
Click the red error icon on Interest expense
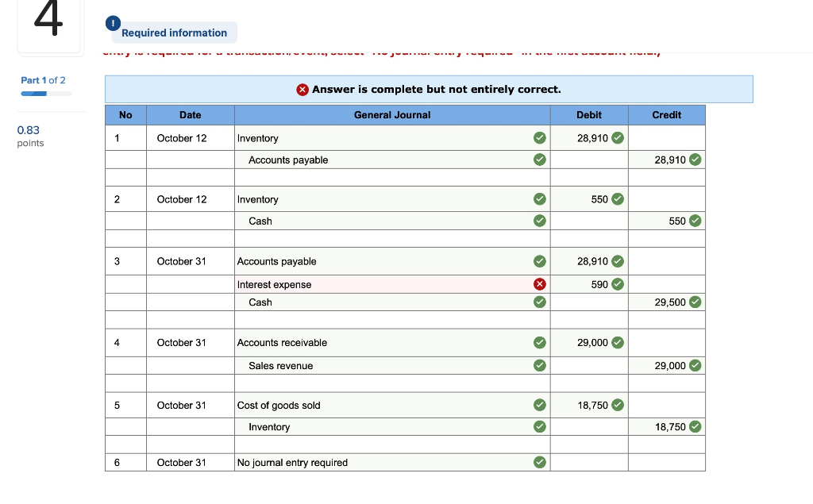[x=540, y=283]
